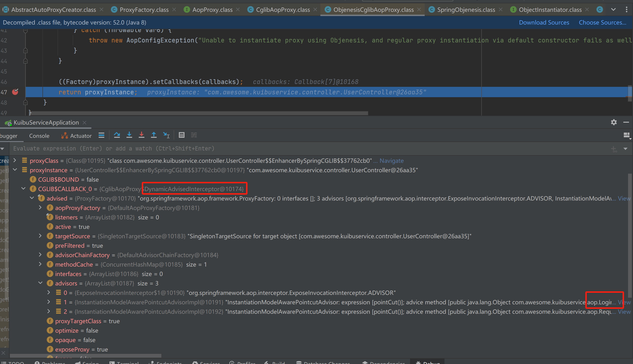Click the Step Out arrow icon

click(154, 135)
